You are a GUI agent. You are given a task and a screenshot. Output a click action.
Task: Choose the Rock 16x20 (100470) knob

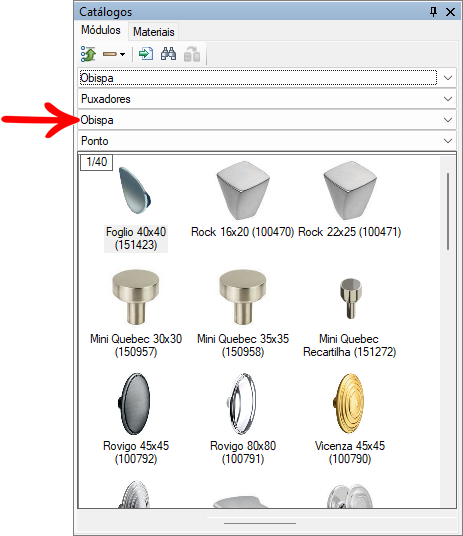click(x=242, y=200)
